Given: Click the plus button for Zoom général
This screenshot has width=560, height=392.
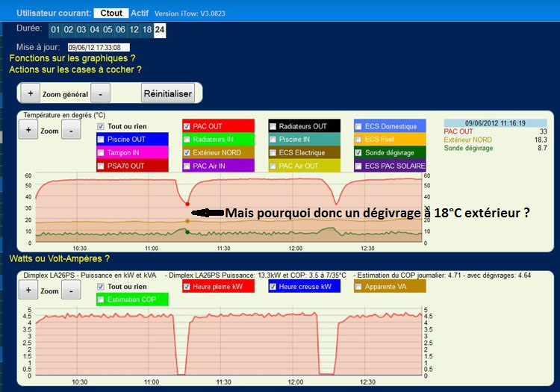Looking at the screenshot, I should 30,93.
